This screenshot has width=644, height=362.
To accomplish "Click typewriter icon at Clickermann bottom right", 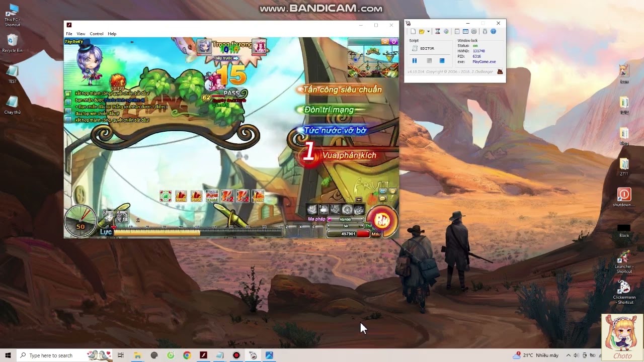I will [500, 72].
